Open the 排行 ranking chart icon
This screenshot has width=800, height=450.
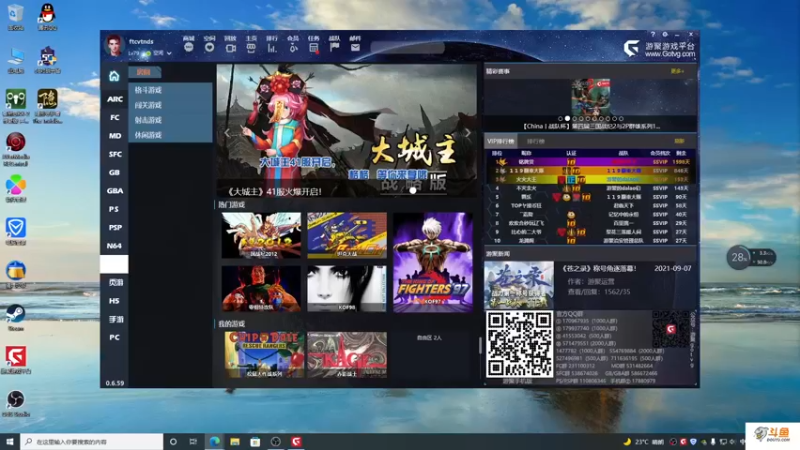(272, 47)
